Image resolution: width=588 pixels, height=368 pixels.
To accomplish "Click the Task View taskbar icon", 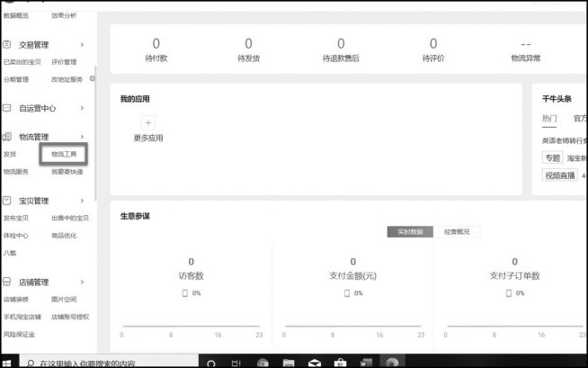I will (236, 363).
